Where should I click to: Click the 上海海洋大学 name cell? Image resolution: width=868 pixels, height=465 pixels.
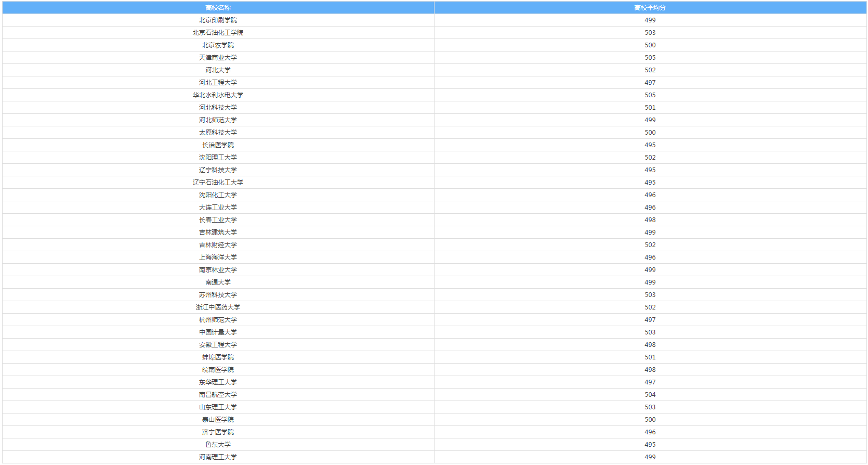tap(218, 257)
